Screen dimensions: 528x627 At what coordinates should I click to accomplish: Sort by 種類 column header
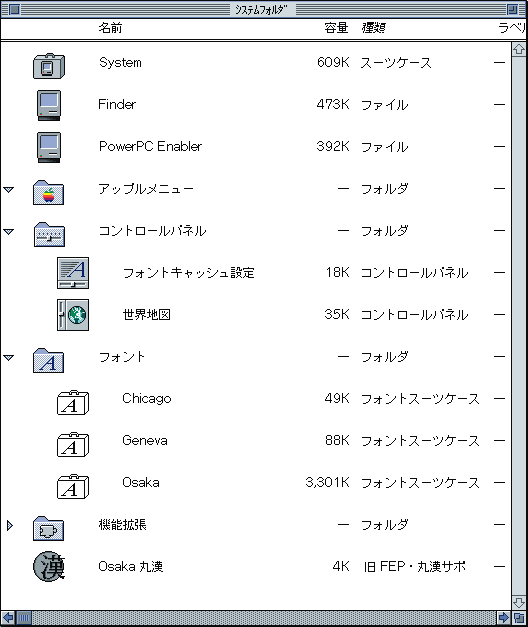374,28
